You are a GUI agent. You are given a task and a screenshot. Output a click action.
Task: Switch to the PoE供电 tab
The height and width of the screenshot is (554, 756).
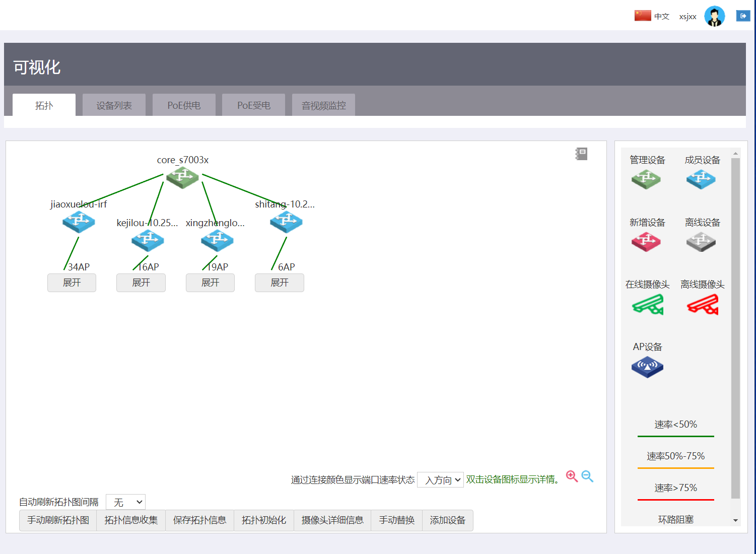(184, 105)
